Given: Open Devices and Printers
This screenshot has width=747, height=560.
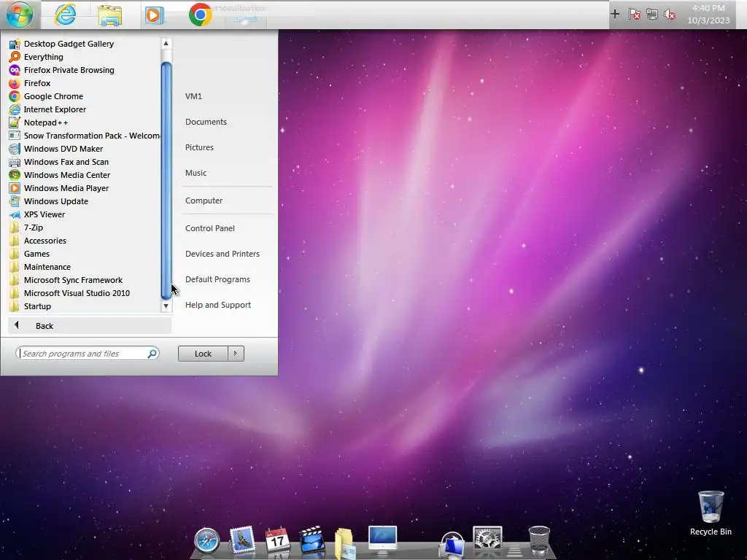Looking at the screenshot, I should tap(222, 254).
